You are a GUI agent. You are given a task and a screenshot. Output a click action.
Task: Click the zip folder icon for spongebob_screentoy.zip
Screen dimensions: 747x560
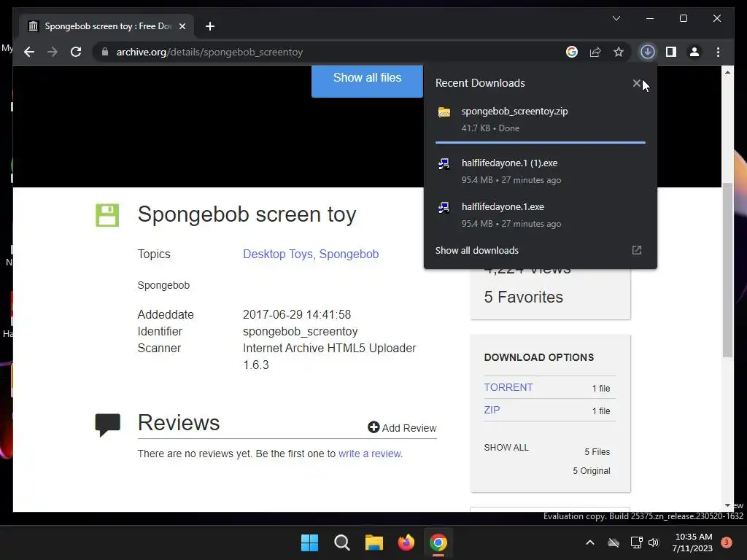444,112
